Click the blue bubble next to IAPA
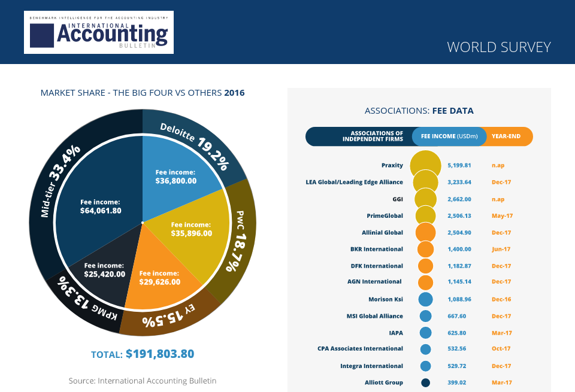The image size is (575, 392). (425, 333)
